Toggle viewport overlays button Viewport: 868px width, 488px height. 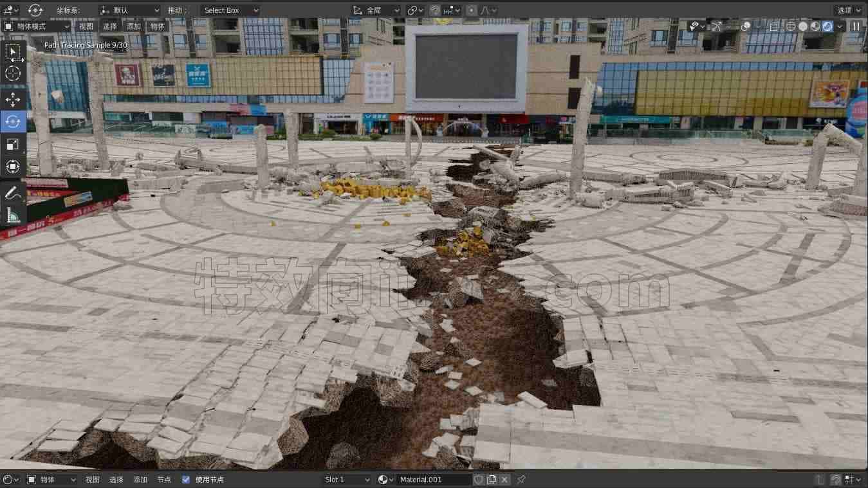click(x=746, y=26)
